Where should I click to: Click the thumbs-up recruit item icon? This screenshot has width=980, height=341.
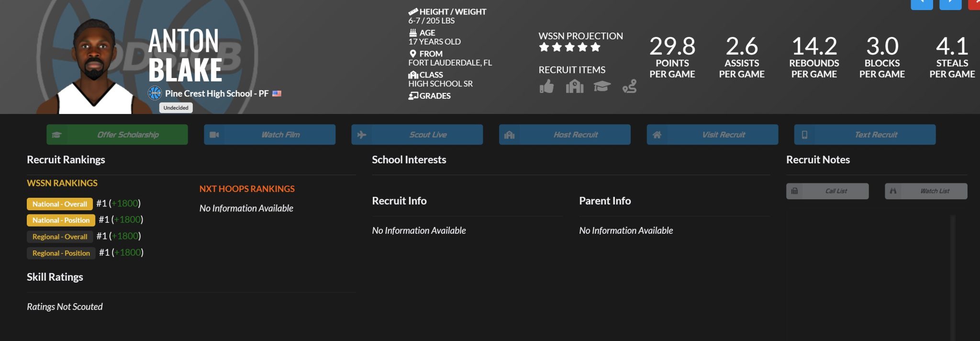click(x=546, y=87)
